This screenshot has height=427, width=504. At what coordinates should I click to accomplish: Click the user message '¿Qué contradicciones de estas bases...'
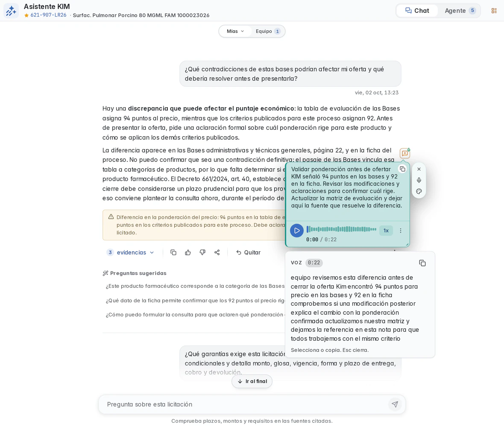(x=290, y=74)
